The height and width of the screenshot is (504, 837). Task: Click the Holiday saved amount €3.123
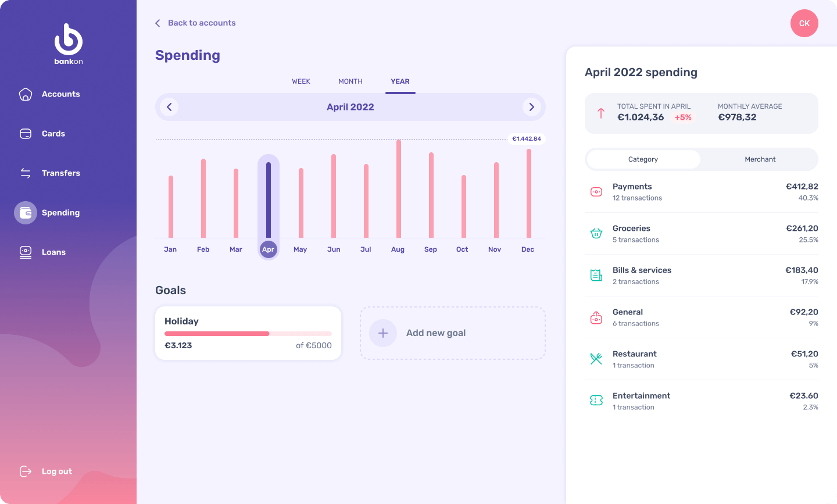[178, 345]
